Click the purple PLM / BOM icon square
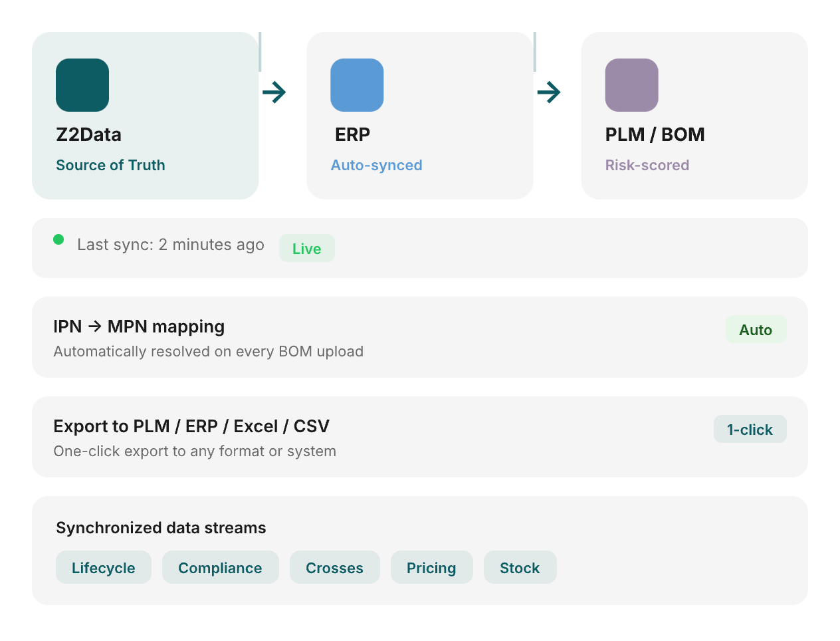840x641 pixels. (631, 85)
